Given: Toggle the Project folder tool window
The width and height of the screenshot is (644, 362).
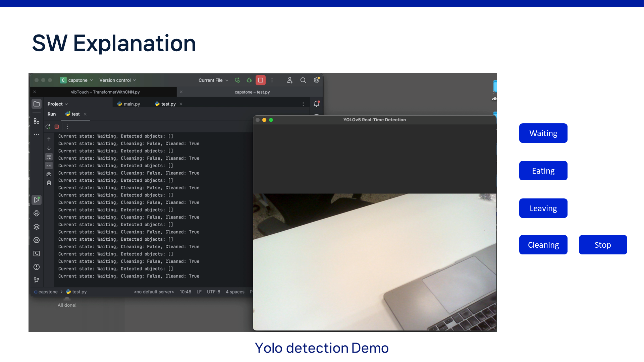Looking at the screenshot, I should click(37, 104).
